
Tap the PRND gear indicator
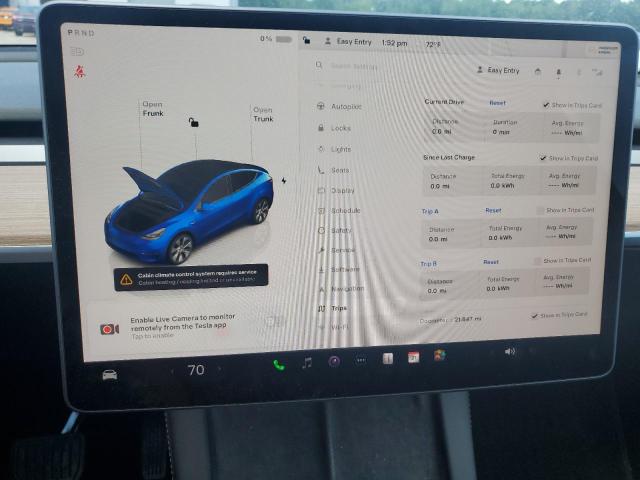pos(81,33)
